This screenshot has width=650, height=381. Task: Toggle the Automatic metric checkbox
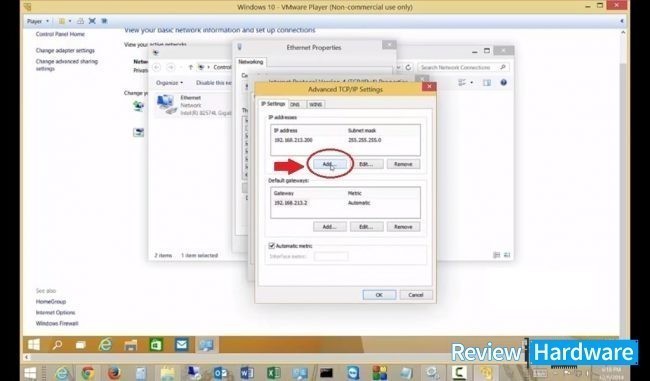pyautogui.click(x=272, y=246)
